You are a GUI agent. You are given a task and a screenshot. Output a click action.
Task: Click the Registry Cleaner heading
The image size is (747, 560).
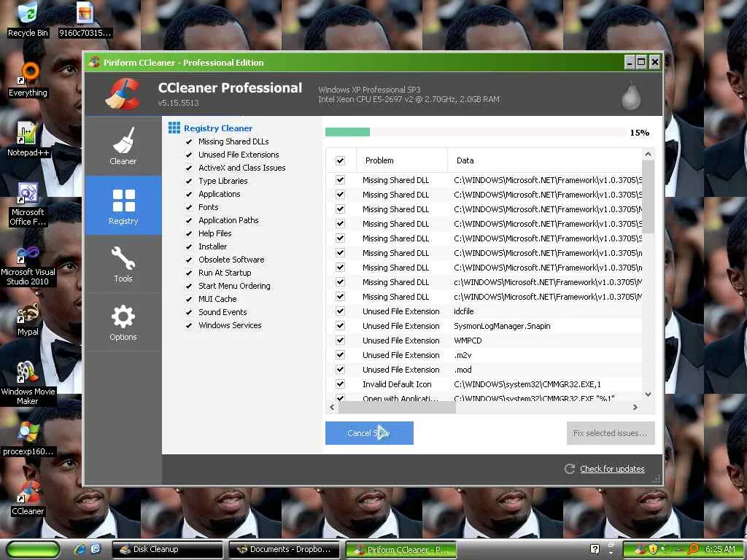pyautogui.click(x=218, y=128)
